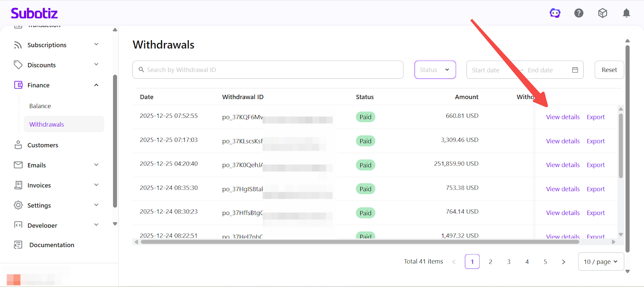Click the Reset button
644x287 pixels.
pyautogui.click(x=609, y=70)
